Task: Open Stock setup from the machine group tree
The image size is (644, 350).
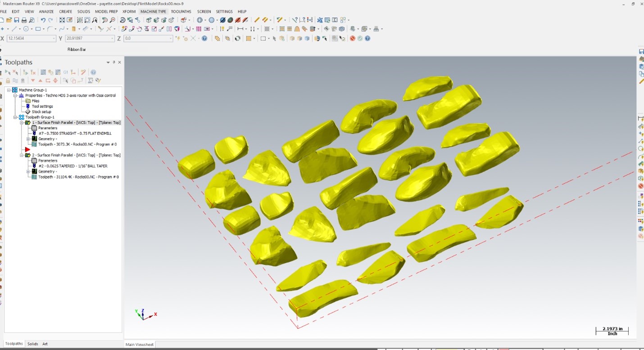Action: coord(41,111)
